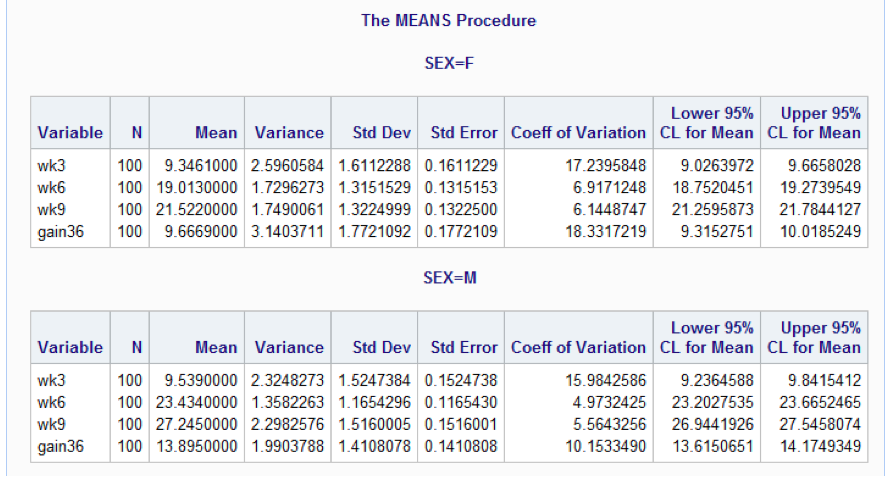This screenshot has width=893, height=487.
Task: Click N column header in SEX=M table
Action: point(136,347)
